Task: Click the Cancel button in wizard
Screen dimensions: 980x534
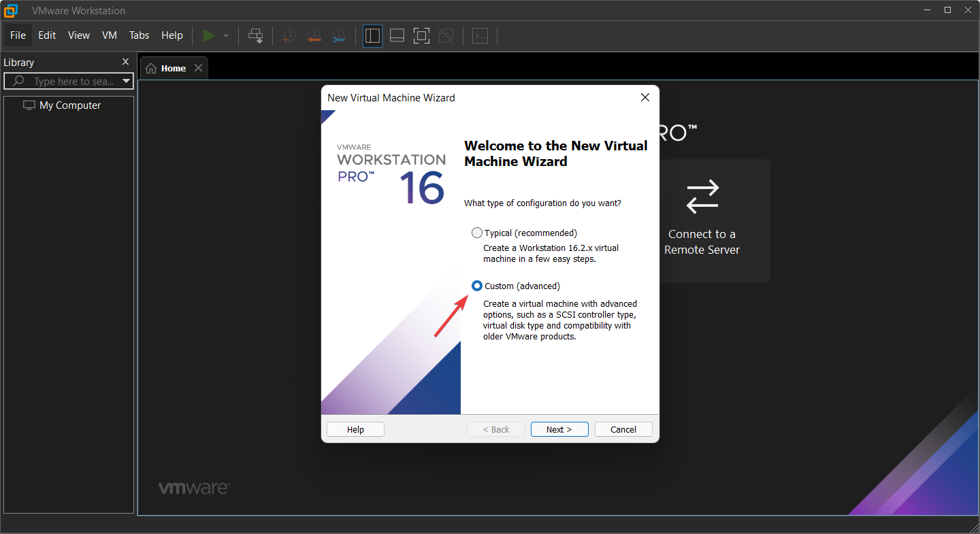Action: coord(623,429)
